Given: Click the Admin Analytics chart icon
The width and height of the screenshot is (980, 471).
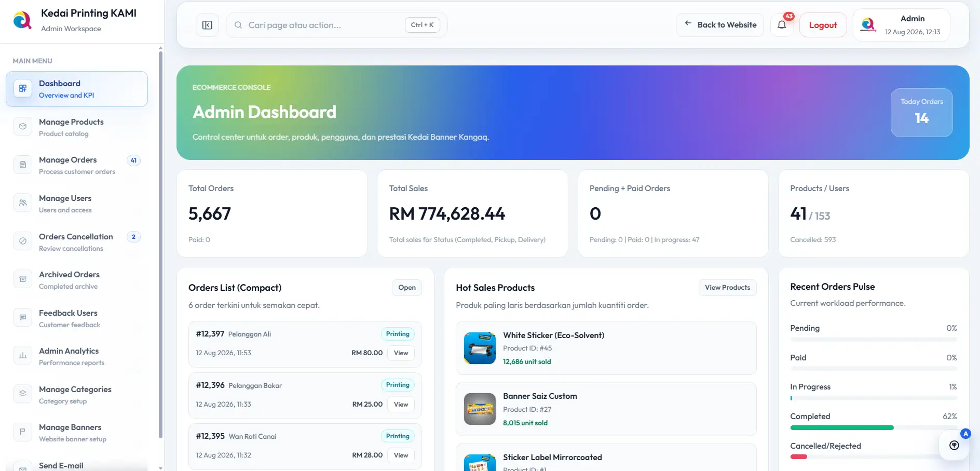Looking at the screenshot, I should coord(23,356).
